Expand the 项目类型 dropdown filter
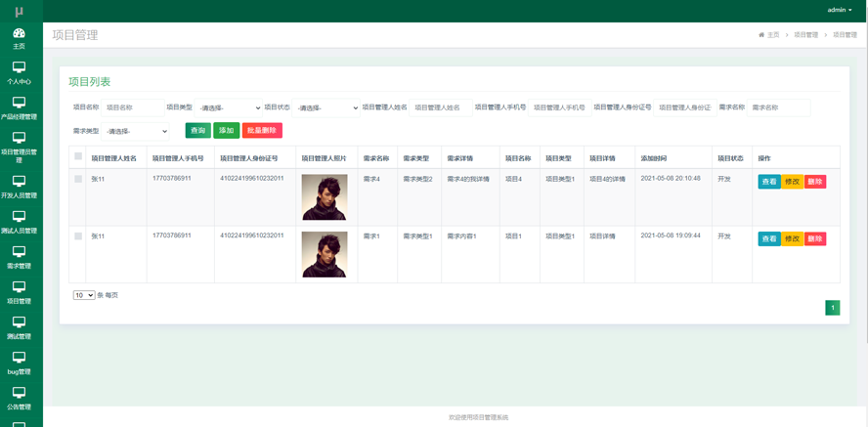The image size is (868, 427). (x=230, y=108)
